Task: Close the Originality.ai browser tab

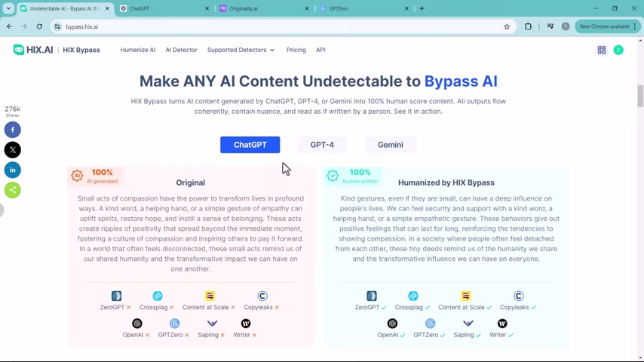Action: coord(306,8)
